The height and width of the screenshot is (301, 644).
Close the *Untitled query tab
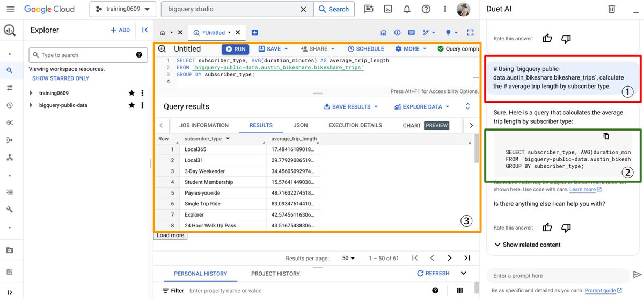click(238, 33)
